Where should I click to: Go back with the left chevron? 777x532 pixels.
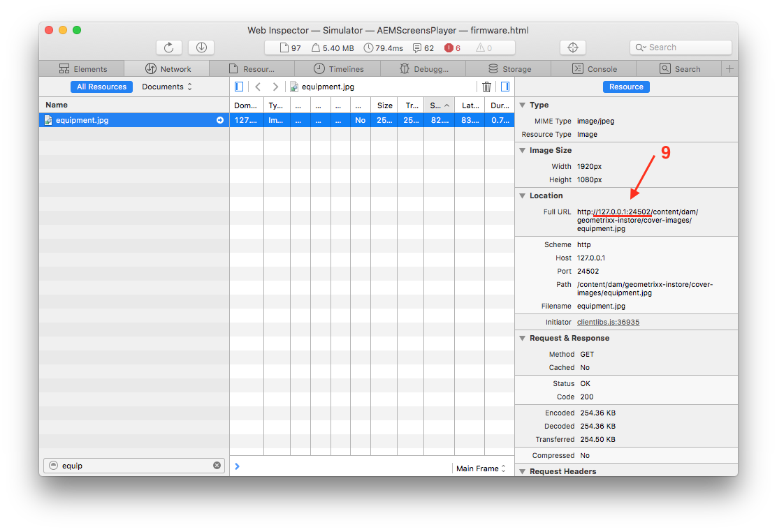pos(258,87)
